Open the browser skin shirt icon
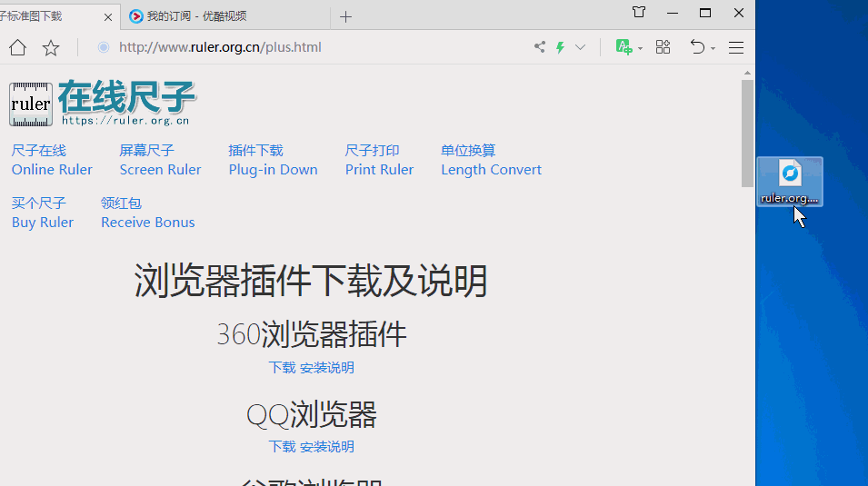868x486 pixels. [x=639, y=12]
